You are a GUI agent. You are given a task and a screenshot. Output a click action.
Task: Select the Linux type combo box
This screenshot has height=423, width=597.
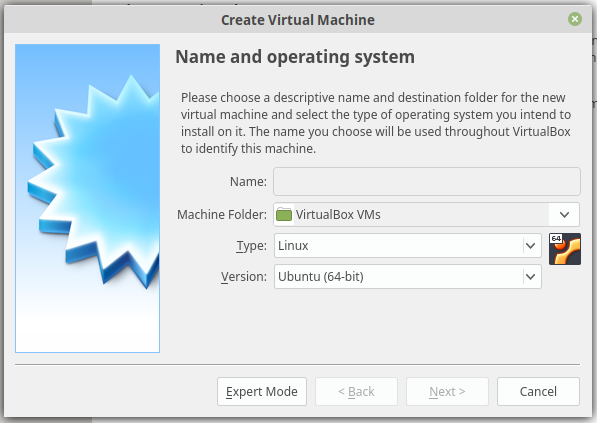click(407, 246)
